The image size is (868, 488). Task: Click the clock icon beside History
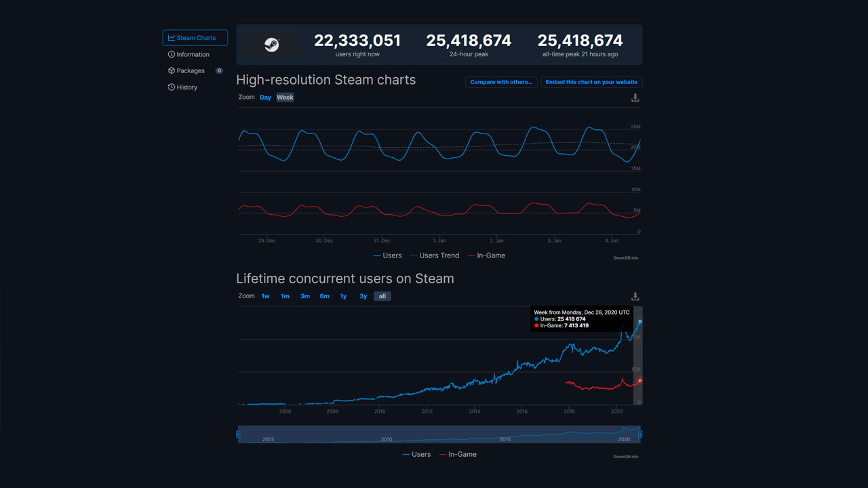coord(172,87)
